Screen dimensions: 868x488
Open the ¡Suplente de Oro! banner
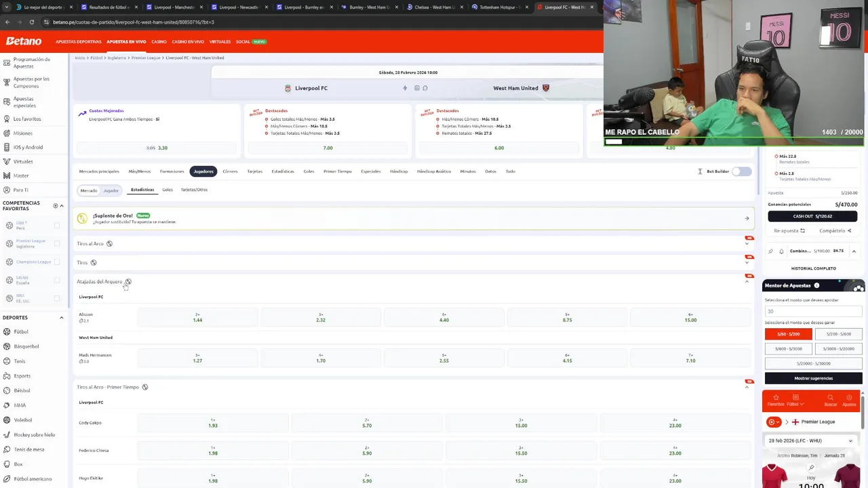(x=414, y=218)
